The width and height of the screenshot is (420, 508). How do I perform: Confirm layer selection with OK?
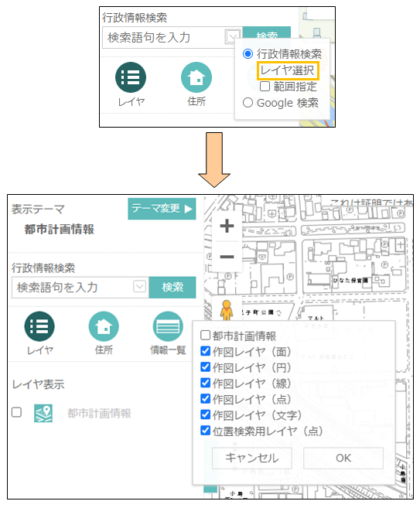pos(343,458)
